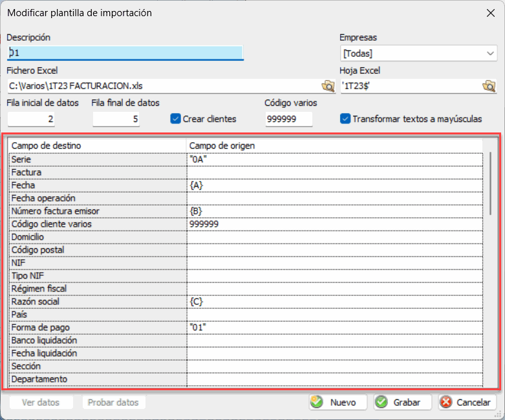Select the Banco liquidación row

pos(98,340)
